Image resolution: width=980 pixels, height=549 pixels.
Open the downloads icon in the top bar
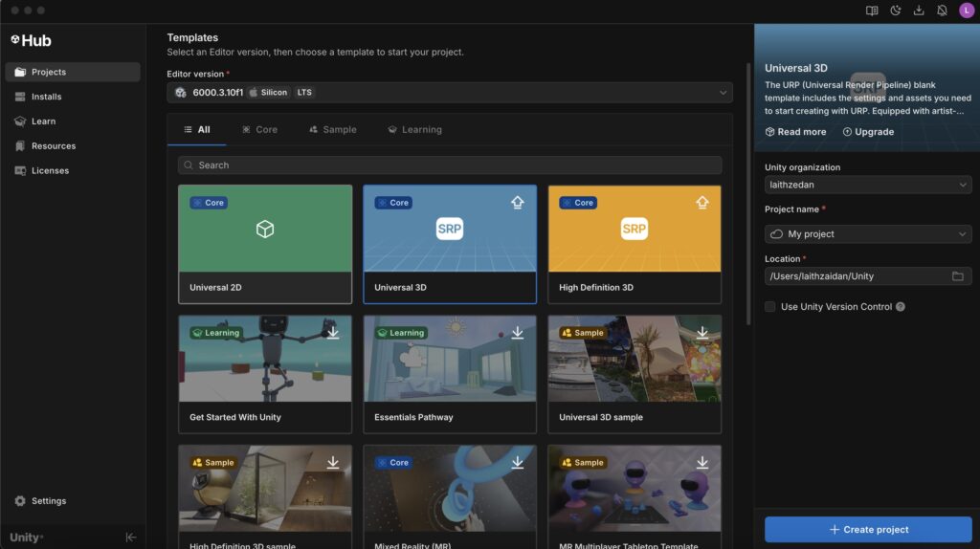tap(919, 11)
